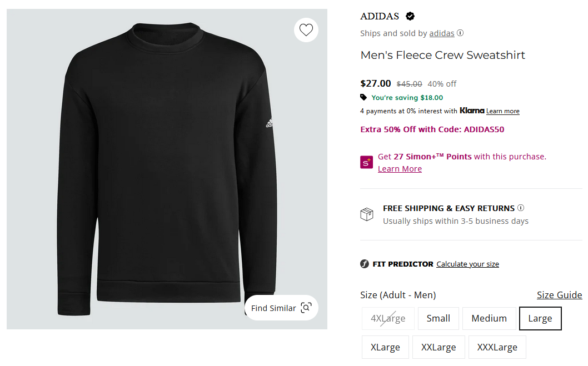Select size Medium
The height and width of the screenshot is (366, 588).
(489, 318)
